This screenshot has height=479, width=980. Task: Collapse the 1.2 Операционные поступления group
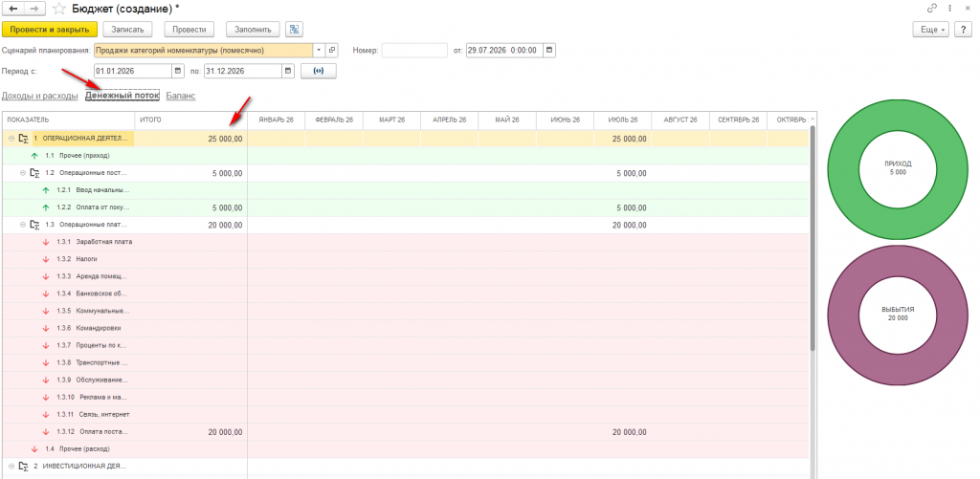(x=24, y=173)
